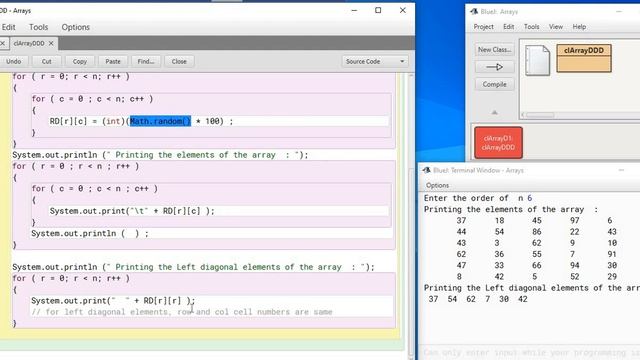Click the README document icon in BlueJ
Screen dimensions: 640x360
point(537,60)
